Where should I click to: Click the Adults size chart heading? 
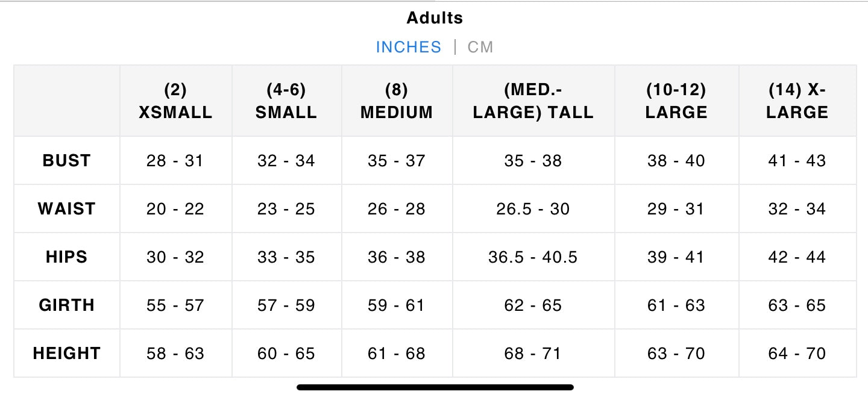click(435, 18)
